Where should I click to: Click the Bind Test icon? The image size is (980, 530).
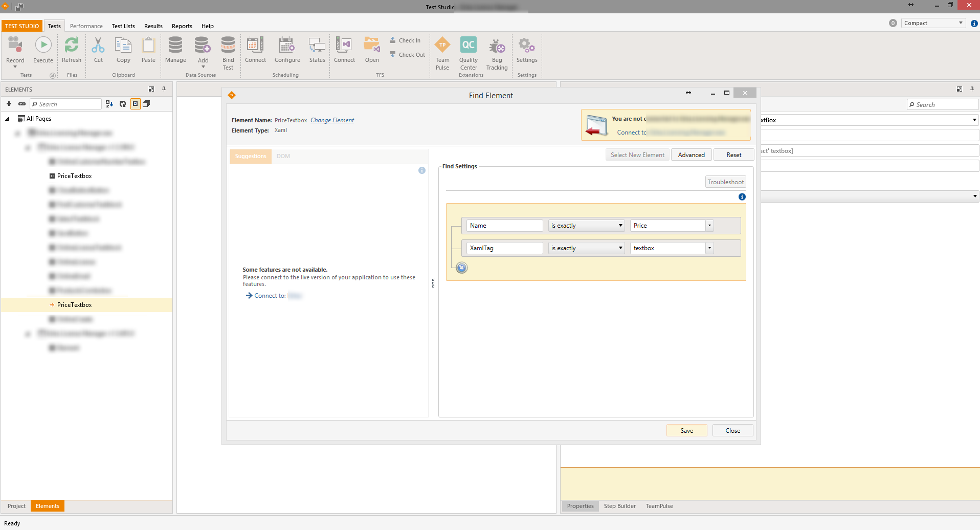click(228, 45)
